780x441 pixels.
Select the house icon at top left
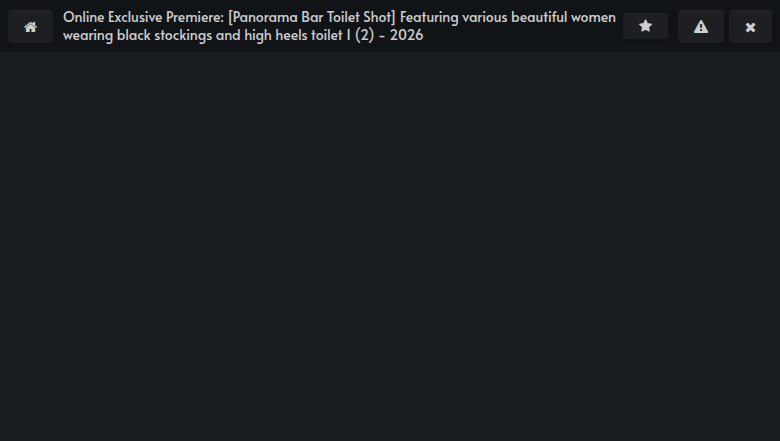click(x=30, y=27)
